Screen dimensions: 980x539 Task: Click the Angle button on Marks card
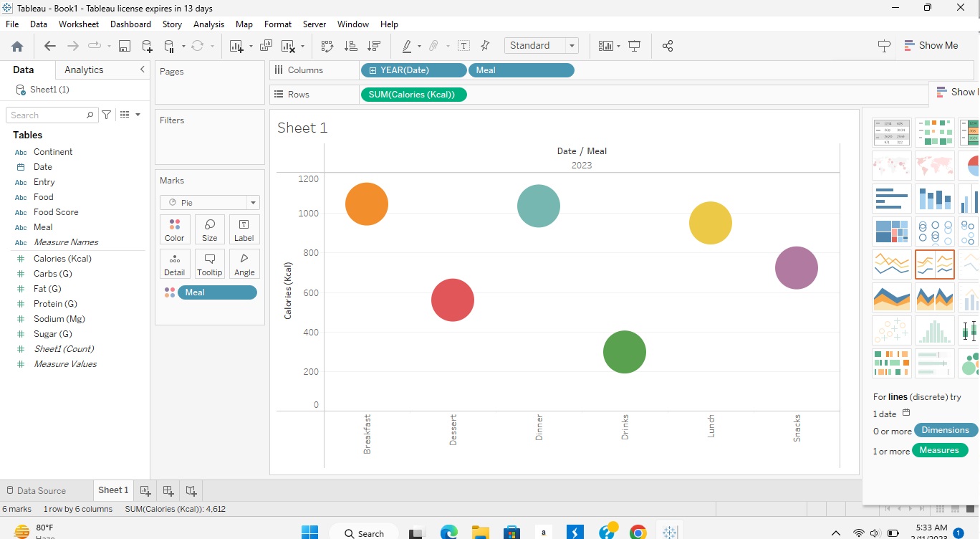point(244,264)
